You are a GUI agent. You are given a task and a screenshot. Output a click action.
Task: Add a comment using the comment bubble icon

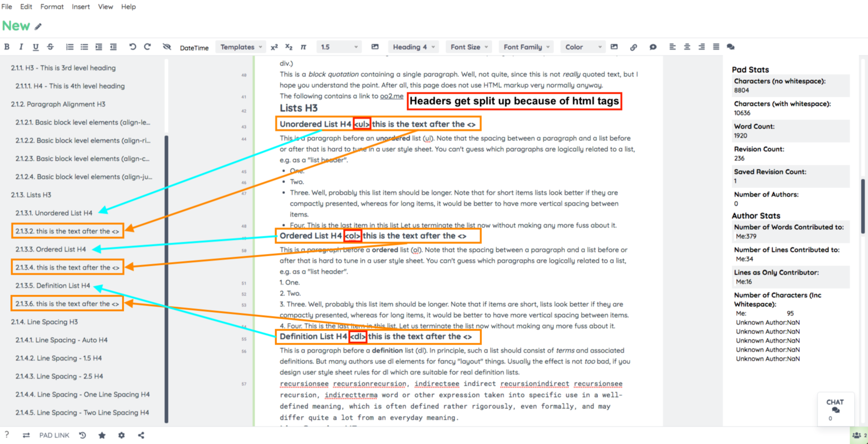653,47
